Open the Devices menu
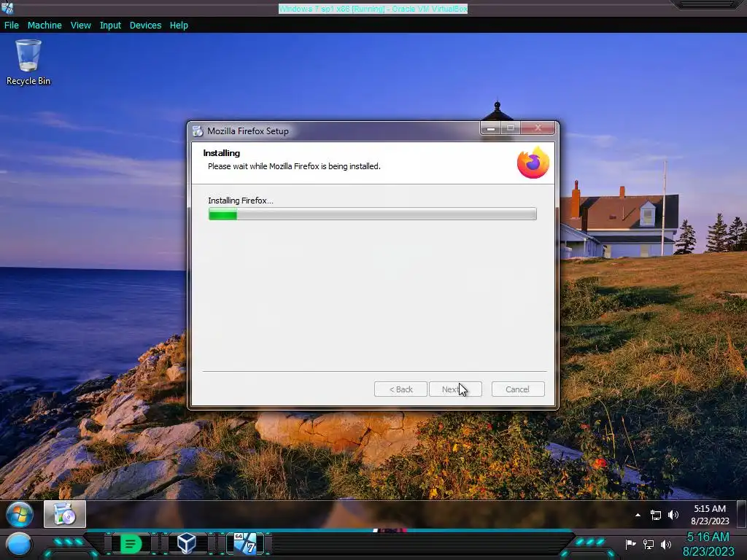Screen dimensions: 747x560 (x=145, y=26)
